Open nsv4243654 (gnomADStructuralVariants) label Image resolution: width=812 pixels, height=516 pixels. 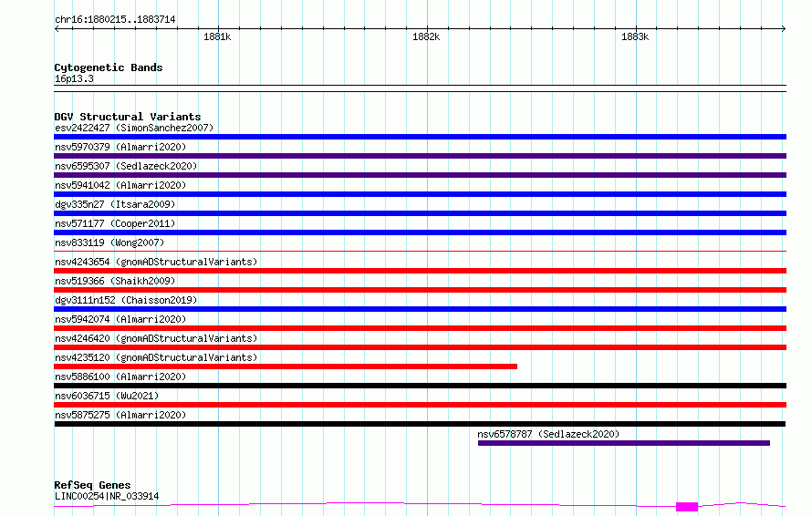pyautogui.click(x=156, y=262)
